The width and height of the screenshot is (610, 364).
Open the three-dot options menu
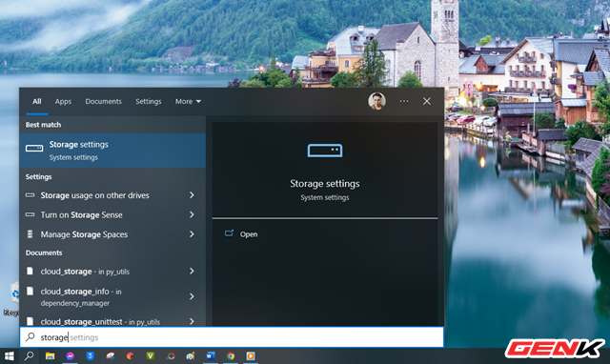pyautogui.click(x=404, y=101)
